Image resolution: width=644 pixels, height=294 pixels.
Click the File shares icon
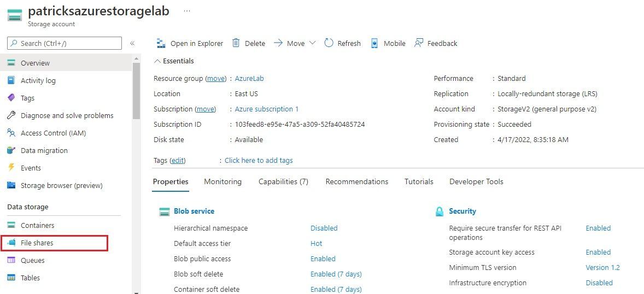point(11,242)
